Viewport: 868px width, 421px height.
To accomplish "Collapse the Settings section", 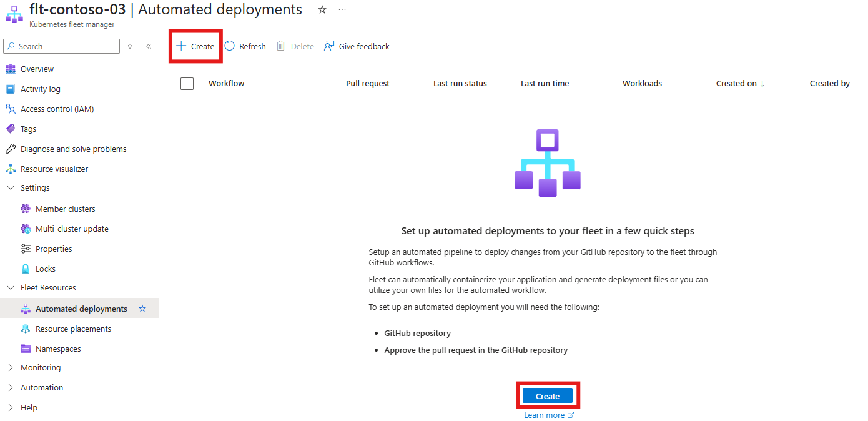I will pyautogui.click(x=10, y=187).
